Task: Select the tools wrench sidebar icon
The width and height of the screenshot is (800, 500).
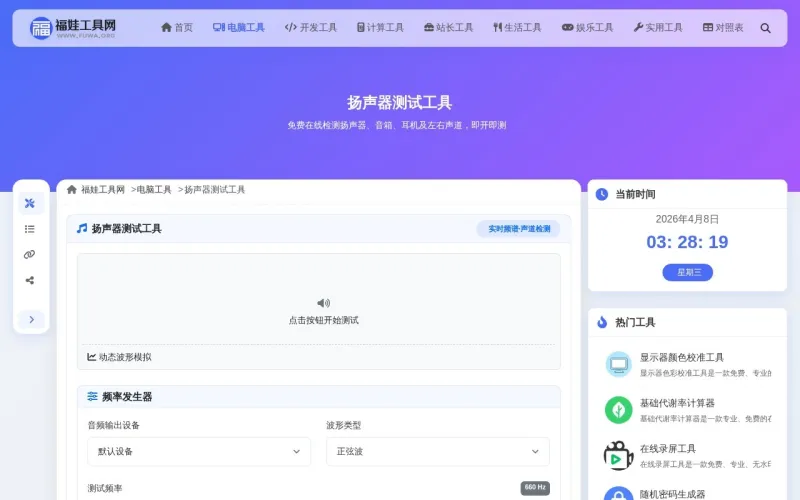Action: tap(30, 203)
